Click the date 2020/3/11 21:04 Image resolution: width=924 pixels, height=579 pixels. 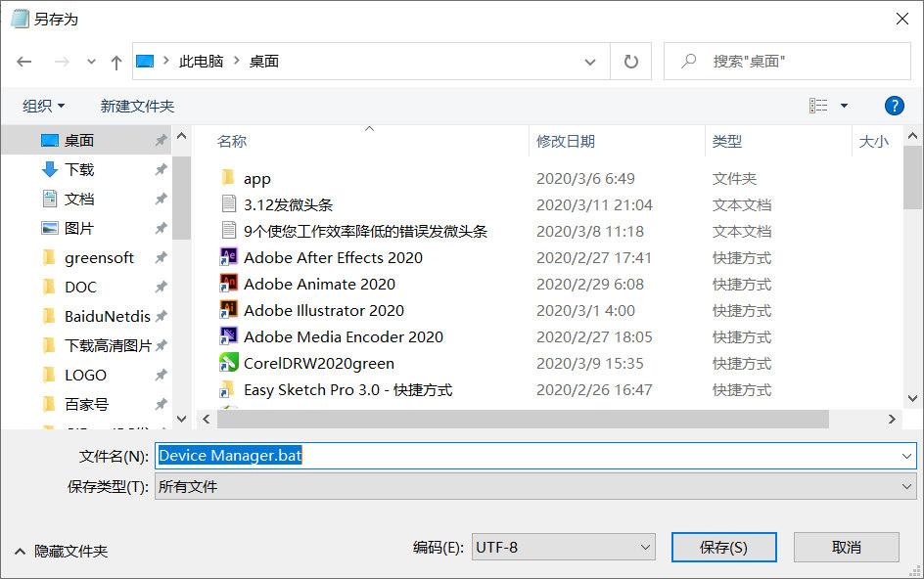pyautogui.click(x=594, y=205)
